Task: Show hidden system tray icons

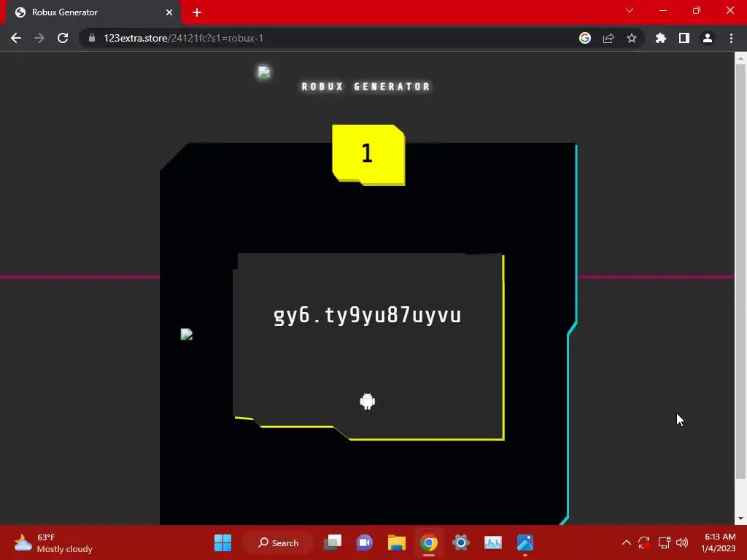Action: coord(627,542)
